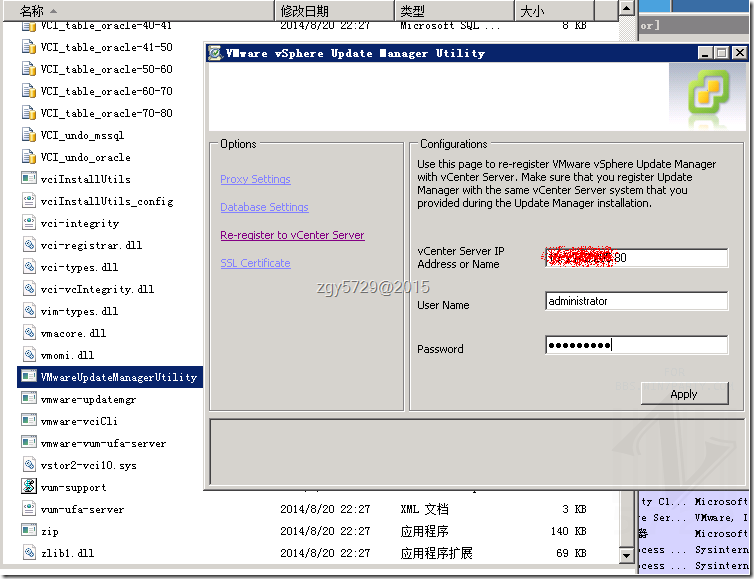
Task: Click the Apply button
Action: (x=684, y=394)
